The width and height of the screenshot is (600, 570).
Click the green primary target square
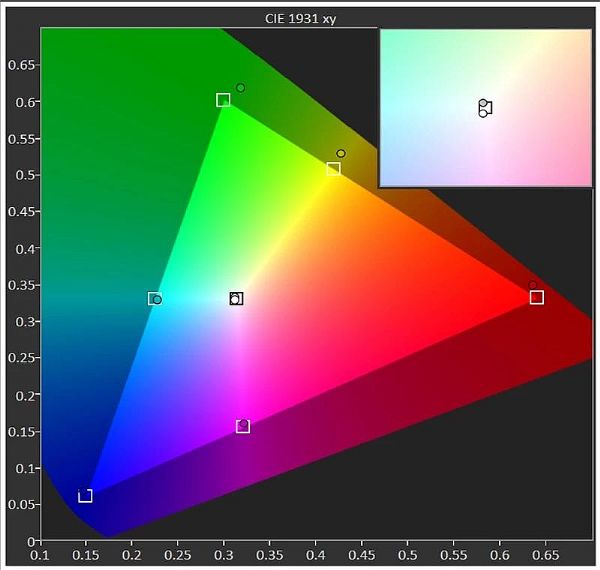point(223,100)
